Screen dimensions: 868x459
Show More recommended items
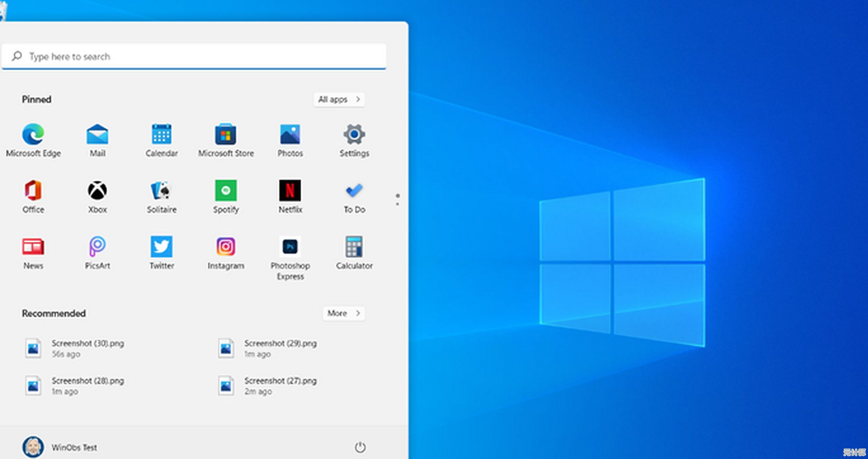pyautogui.click(x=343, y=313)
